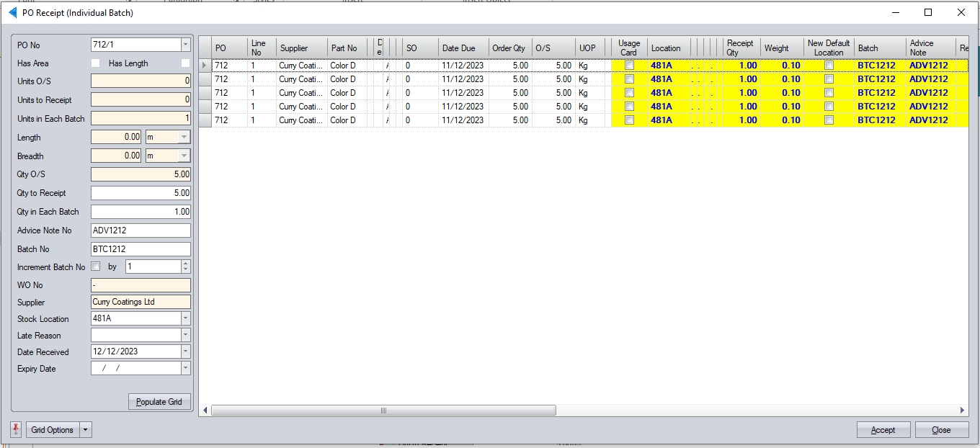Click the Date Due column header
980x448 pixels.
459,48
